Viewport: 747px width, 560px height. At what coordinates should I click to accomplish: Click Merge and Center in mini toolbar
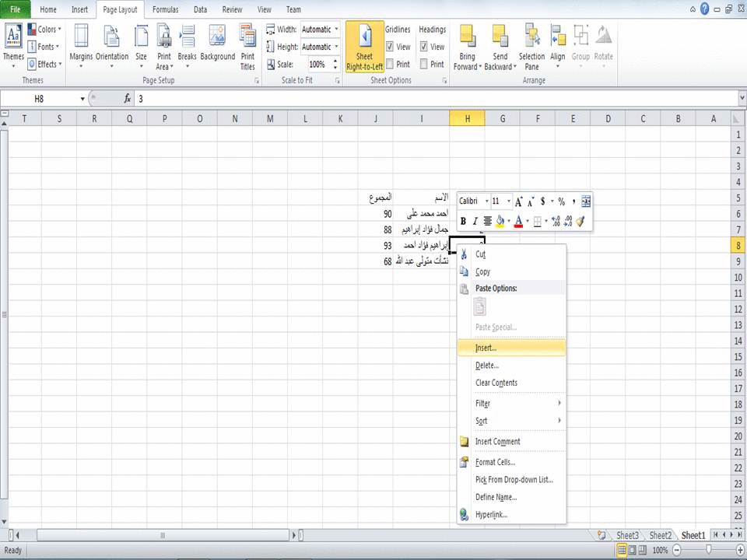coord(586,201)
